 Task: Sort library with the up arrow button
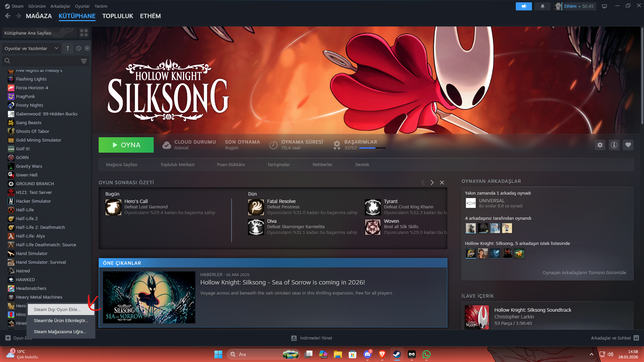pos(68,48)
